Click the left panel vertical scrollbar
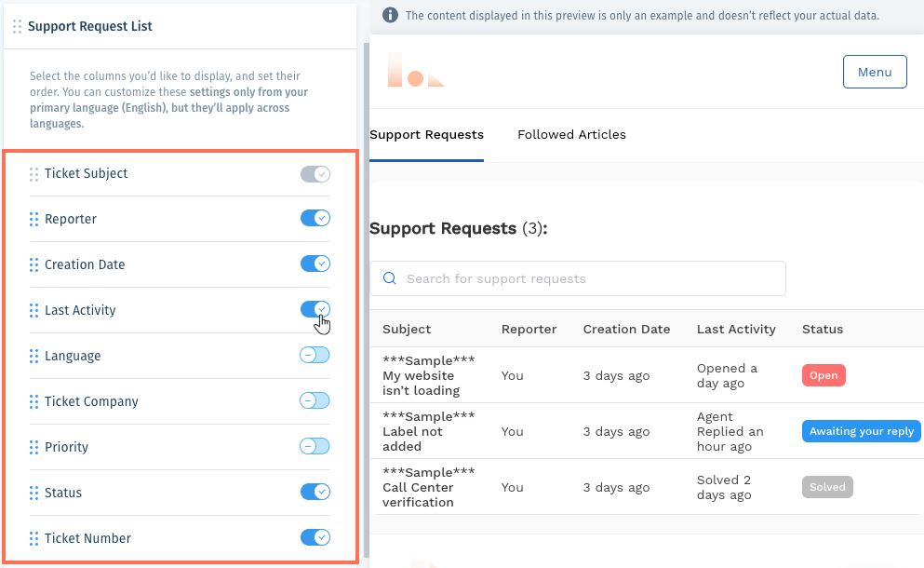 367,301
